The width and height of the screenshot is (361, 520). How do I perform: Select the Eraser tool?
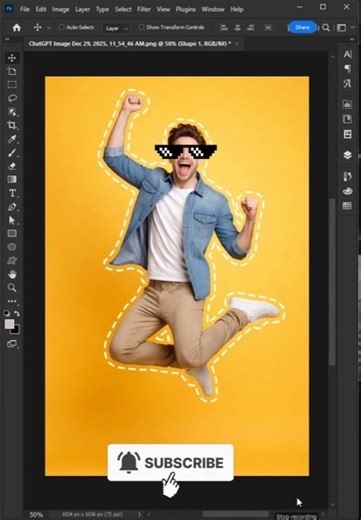(12, 166)
